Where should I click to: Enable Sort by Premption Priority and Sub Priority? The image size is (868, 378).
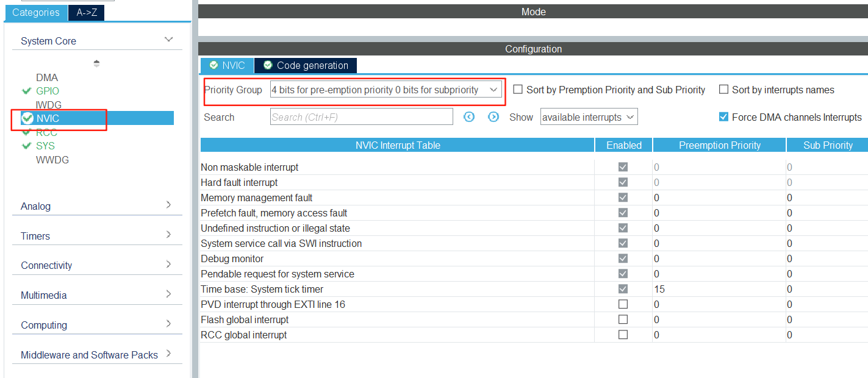518,90
